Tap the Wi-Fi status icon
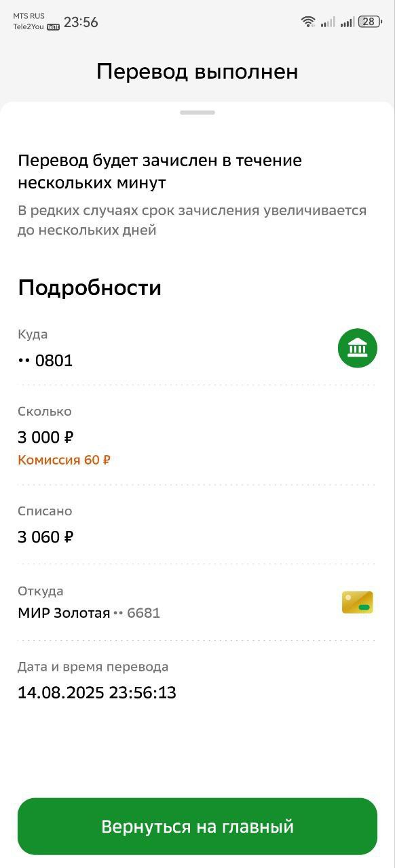 point(309,22)
